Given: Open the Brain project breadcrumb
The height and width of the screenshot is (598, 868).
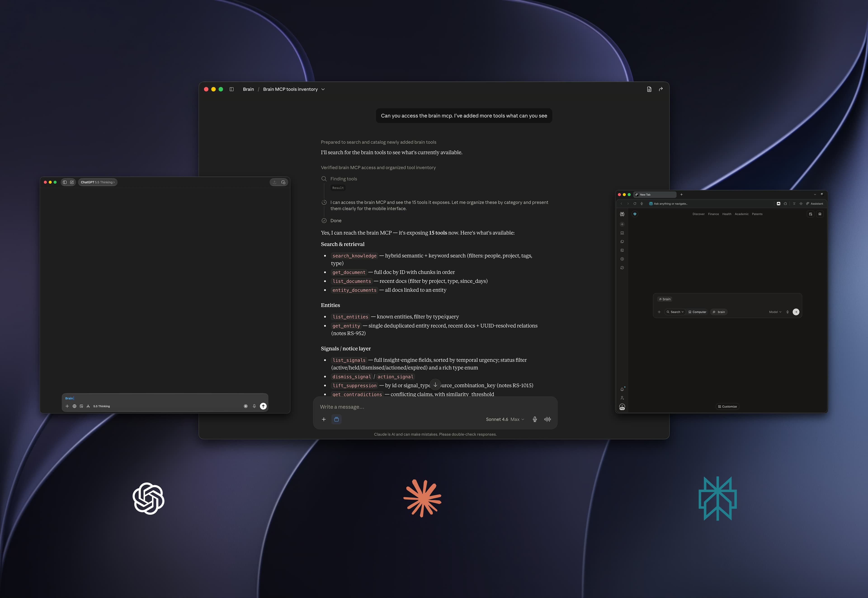Looking at the screenshot, I should point(248,89).
